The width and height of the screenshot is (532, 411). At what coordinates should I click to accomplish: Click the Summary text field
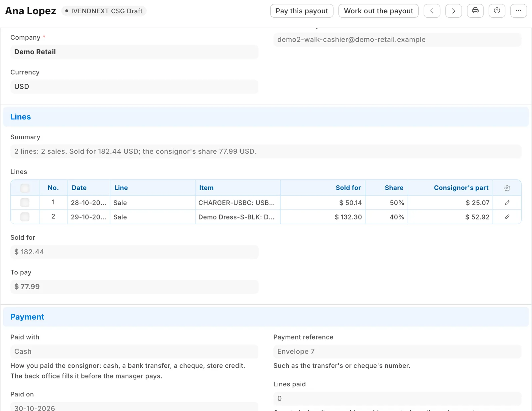tap(266, 151)
